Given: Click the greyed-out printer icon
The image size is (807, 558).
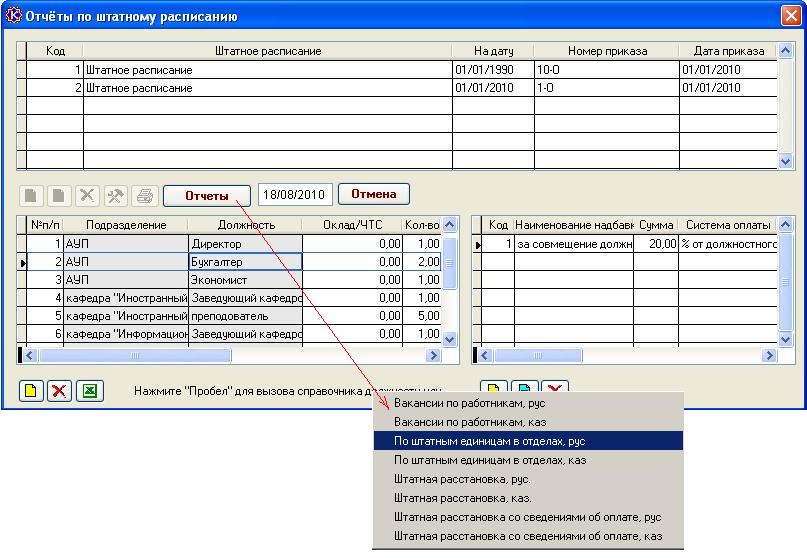Looking at the screenshot, I should tap(145, 196).
